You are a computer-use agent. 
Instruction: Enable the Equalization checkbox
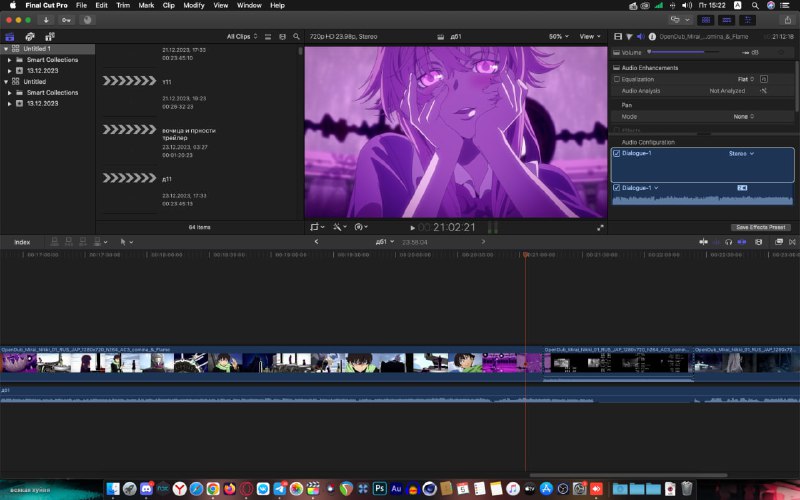(x=616, y=79)
